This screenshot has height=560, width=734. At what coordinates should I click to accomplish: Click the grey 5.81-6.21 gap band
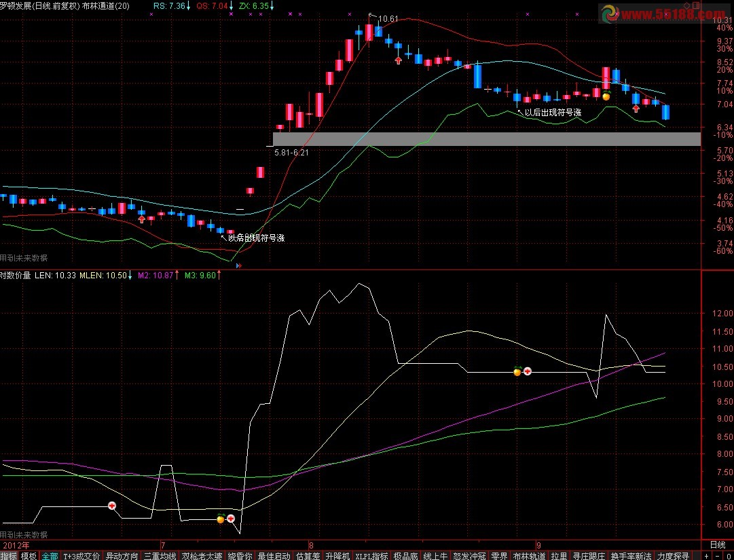[x=487, y=139]
